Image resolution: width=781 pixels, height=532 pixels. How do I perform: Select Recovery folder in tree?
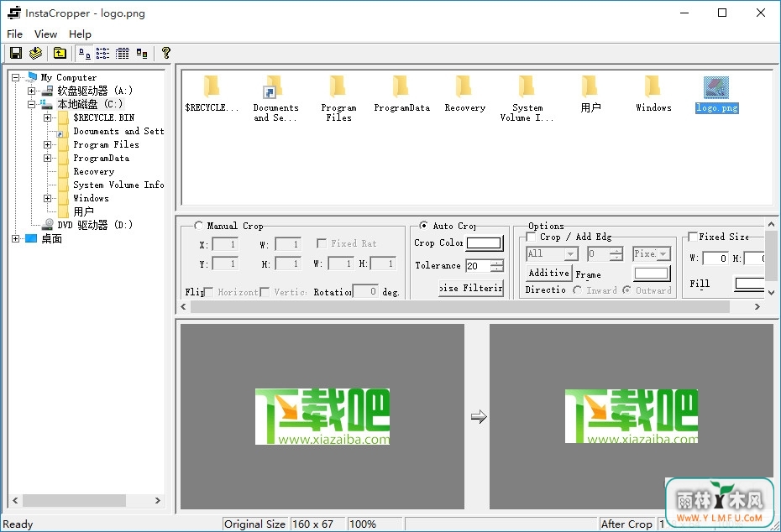click(94, 171)
